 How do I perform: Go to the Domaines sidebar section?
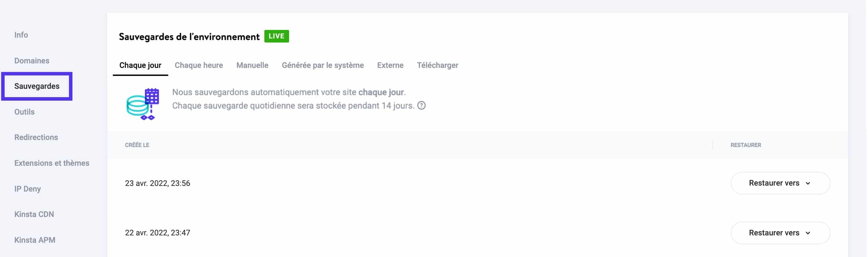[x=32, y=60]
